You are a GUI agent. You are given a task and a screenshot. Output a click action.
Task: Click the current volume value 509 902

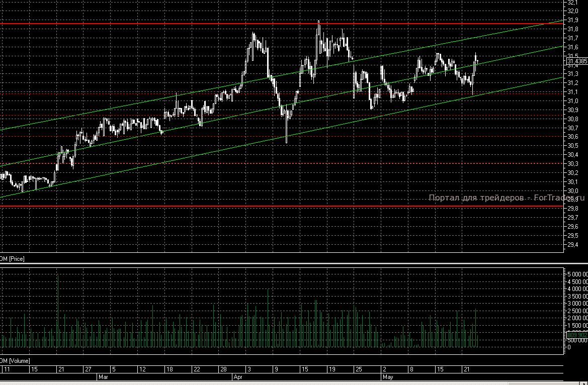click(576, 335)
